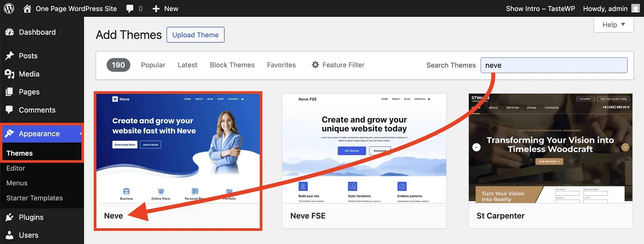Click the plus icon beside New
Screen dimensions: 644x244
[156, 9]
